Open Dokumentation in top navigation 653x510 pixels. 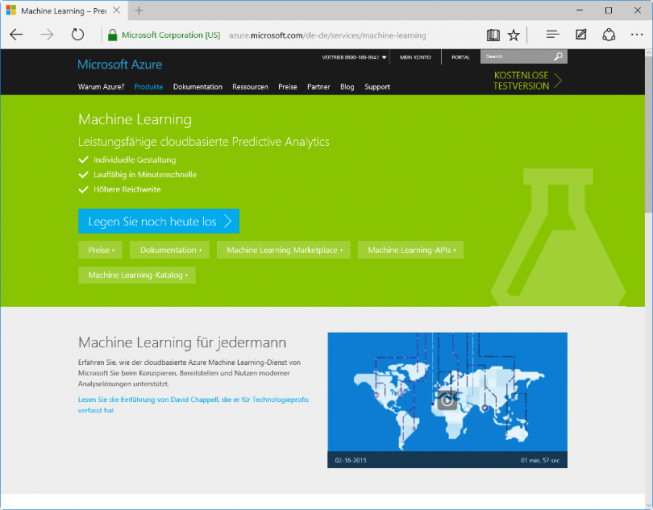click(x=197, y=87)
